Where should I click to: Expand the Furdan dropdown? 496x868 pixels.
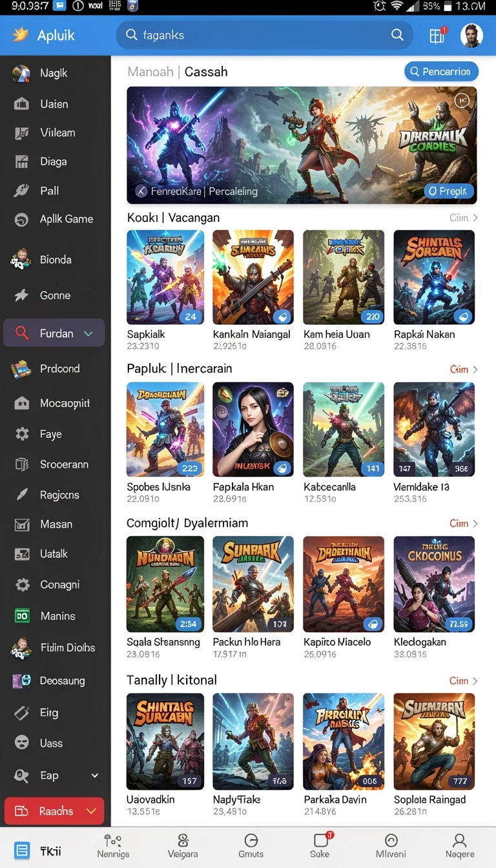[x=88, y=334]
